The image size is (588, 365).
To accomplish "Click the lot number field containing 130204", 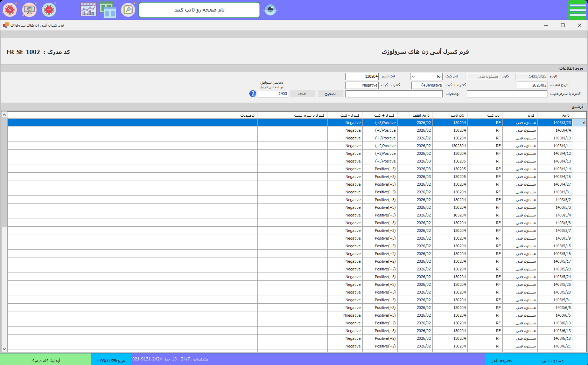I will [362, 76].
